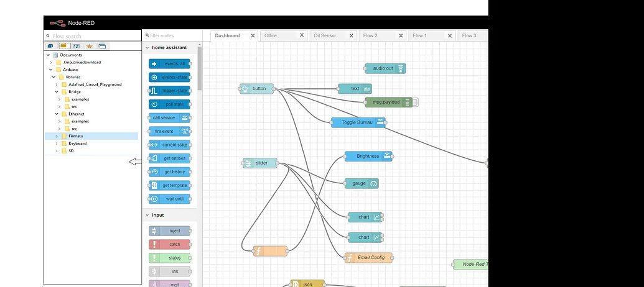Pick the trigger: state palette node

[x=170, y=91]
